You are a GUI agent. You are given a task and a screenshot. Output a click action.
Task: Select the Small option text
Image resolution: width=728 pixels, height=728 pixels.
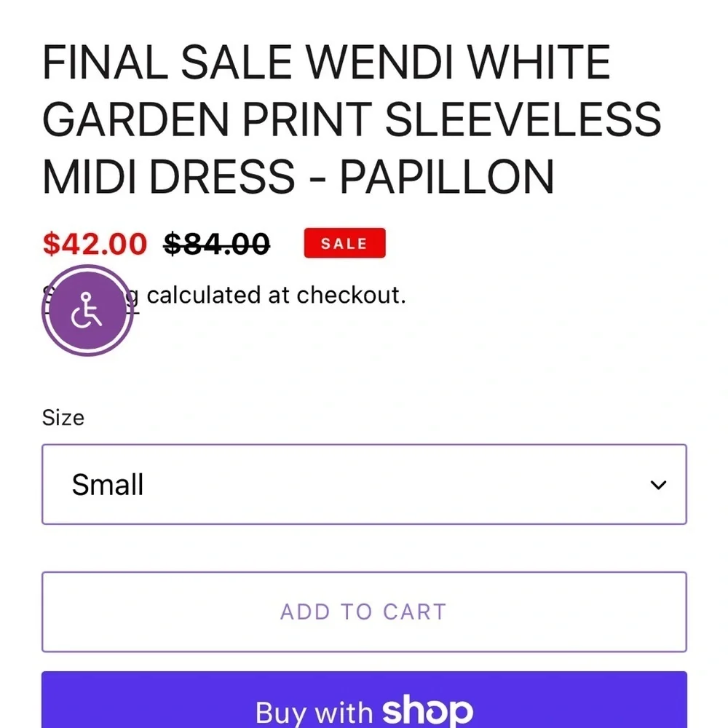point(107,485)
